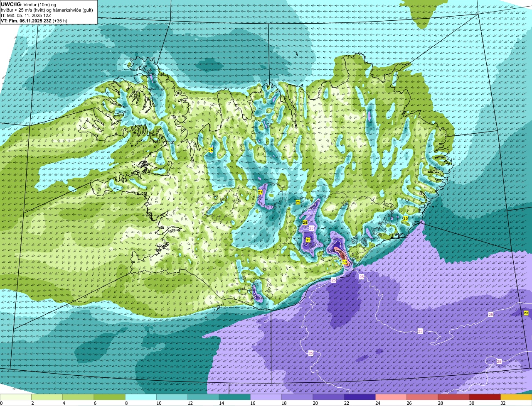
Task: Click the yellow 31 max gust label
Action: pos(308,240)
